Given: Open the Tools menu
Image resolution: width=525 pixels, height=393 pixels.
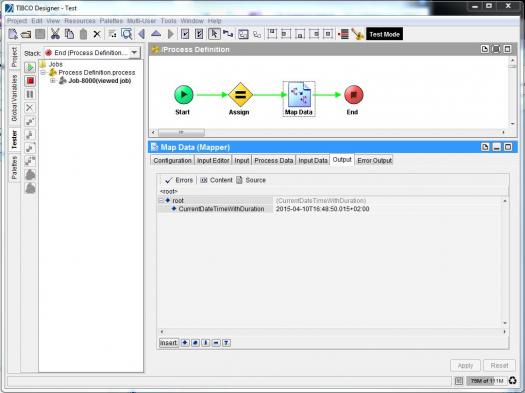Looking at the screenshot, I should 168,21.
